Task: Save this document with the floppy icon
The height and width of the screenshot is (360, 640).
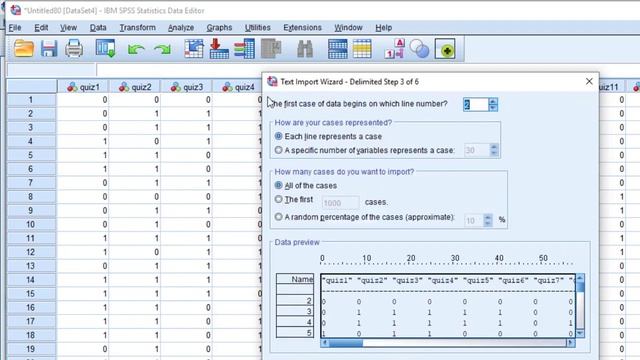Action: pyautogui.click(x=49, y=49)
